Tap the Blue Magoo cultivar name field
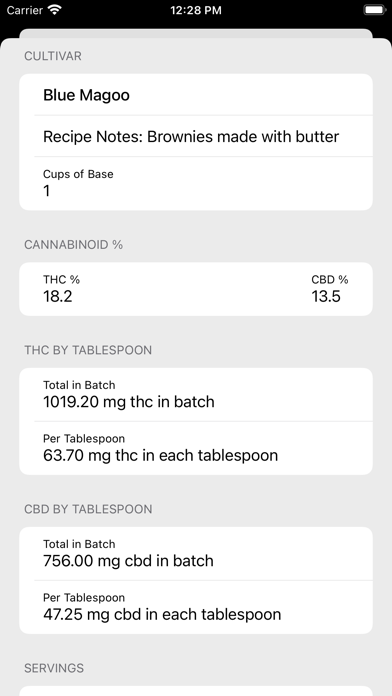 [196, 95]
